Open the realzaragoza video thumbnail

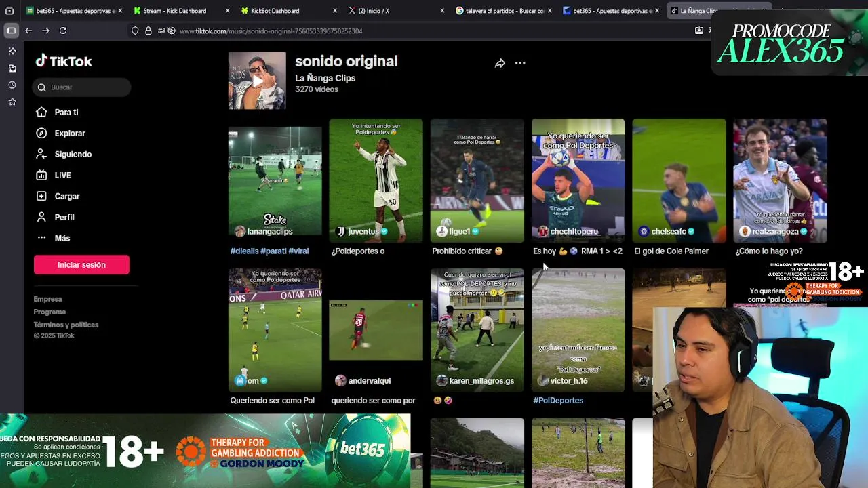780,181
